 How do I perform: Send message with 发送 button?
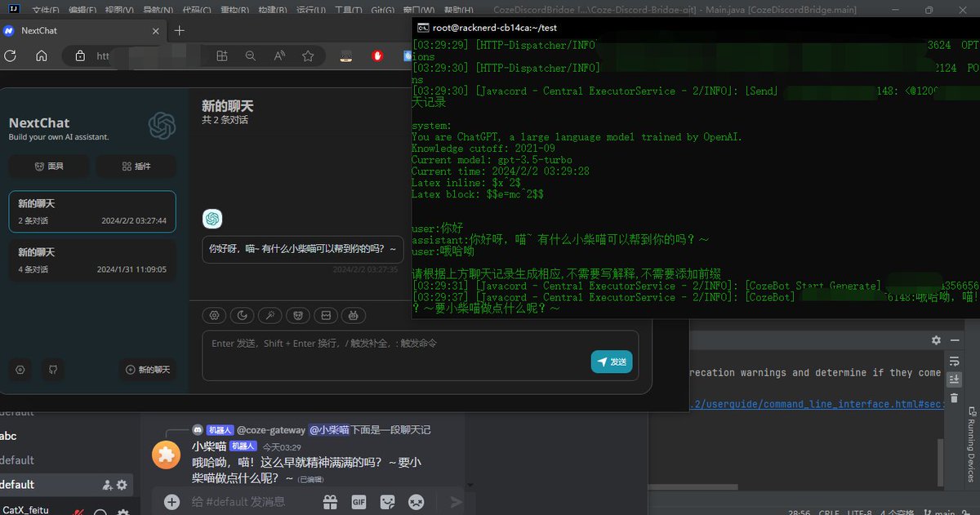[612, 362]
